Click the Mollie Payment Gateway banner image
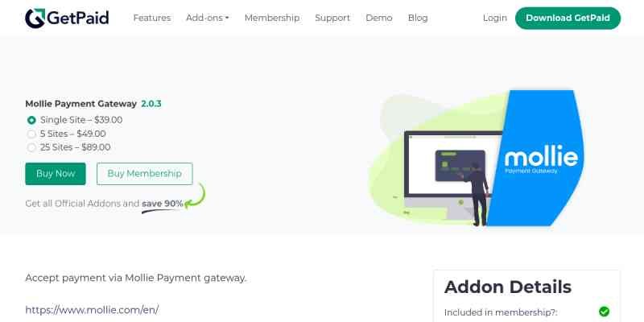 click(x=477, y=158)
